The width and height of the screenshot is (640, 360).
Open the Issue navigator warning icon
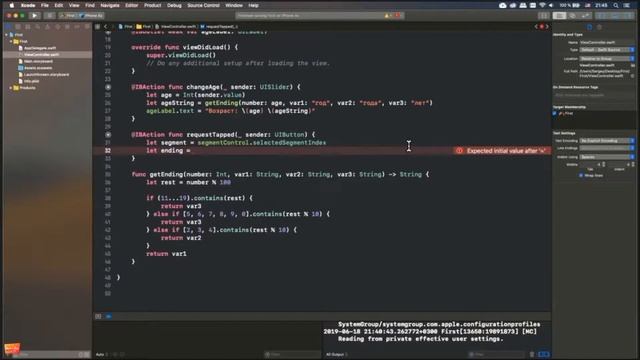tap(47, 27)
